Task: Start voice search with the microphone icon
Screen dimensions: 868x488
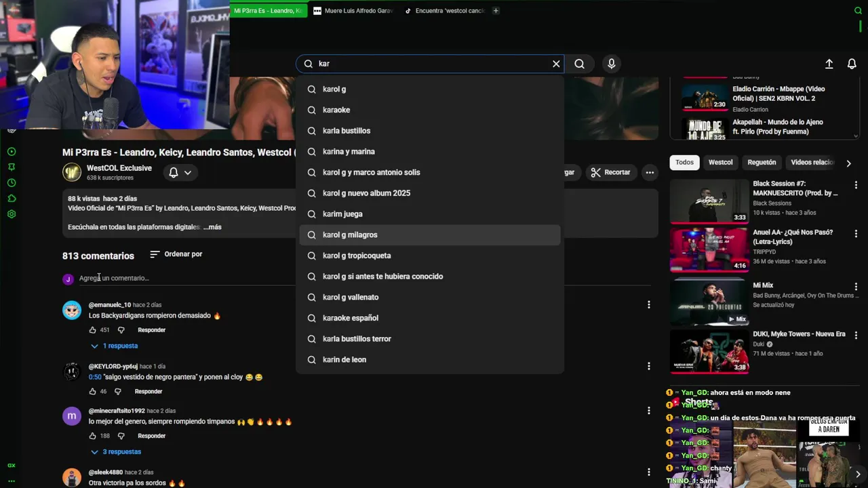Action: [x=612, y=64]
